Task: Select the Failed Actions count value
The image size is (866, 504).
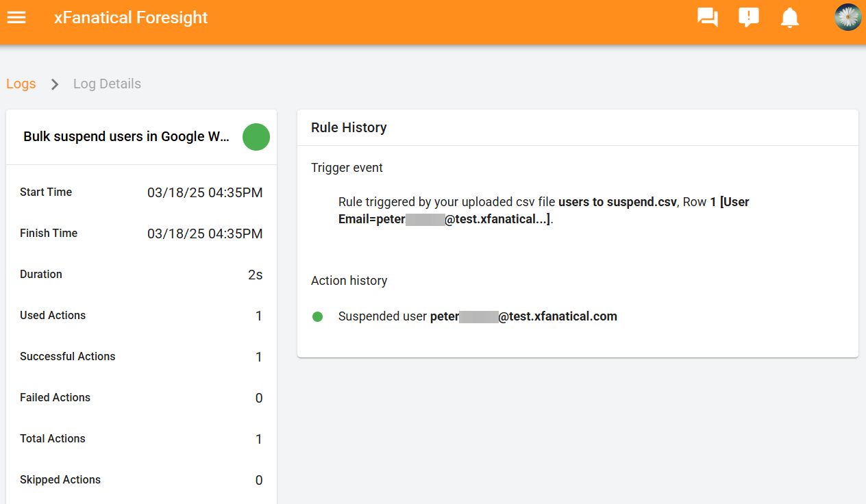Action: click(258, 398)
